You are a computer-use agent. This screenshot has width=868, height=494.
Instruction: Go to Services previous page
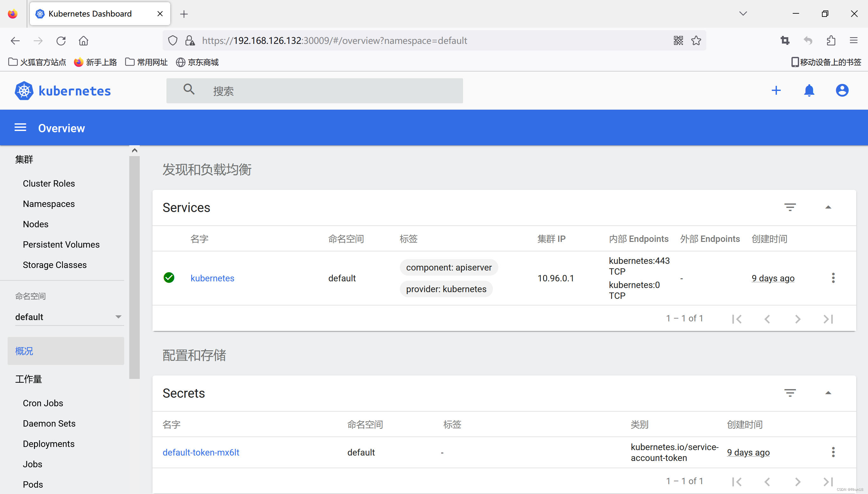click(x=767, y=319)
